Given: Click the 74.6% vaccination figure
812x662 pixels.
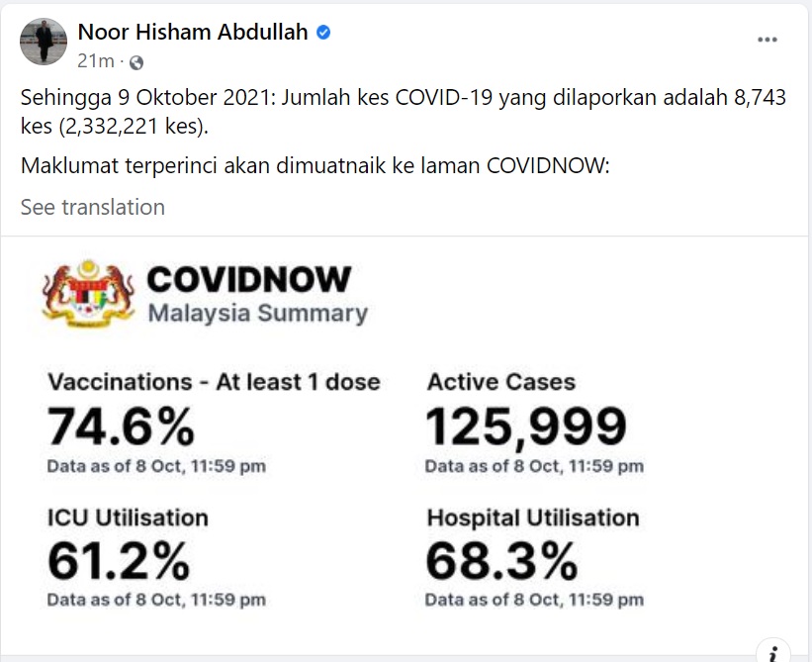Looking at the screenshot, I should point(121,426).
